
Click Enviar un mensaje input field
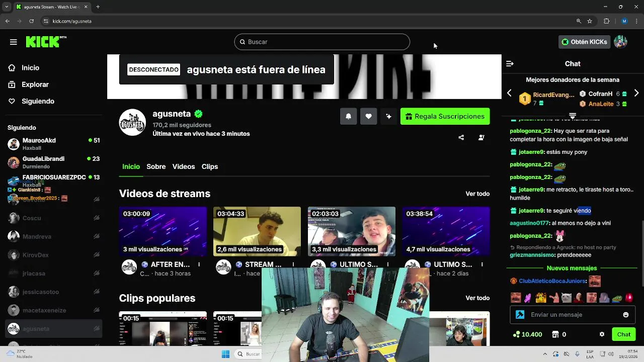pyautogui.click(x=573, y=315)
